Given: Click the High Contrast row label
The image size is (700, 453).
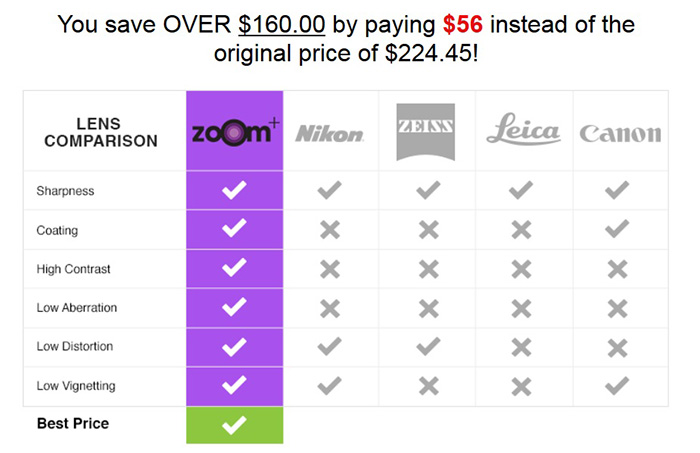Looking at the screenshot, I should [x=73, y=269].
